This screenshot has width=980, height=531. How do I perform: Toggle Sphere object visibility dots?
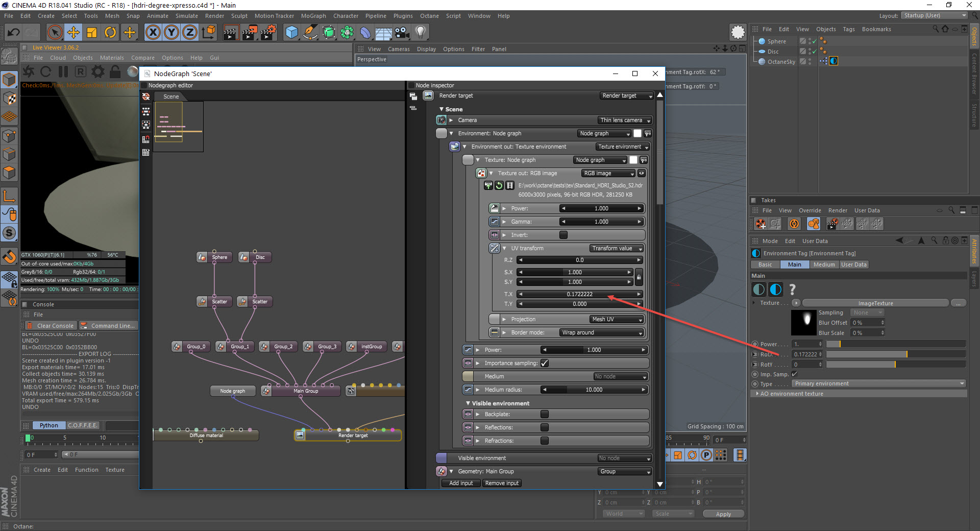[810, 41]
